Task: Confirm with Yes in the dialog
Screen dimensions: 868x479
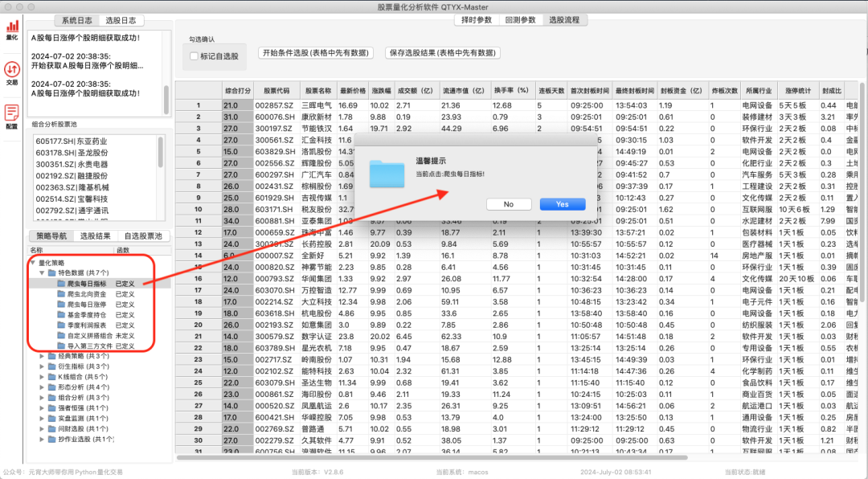Action: 563,204
